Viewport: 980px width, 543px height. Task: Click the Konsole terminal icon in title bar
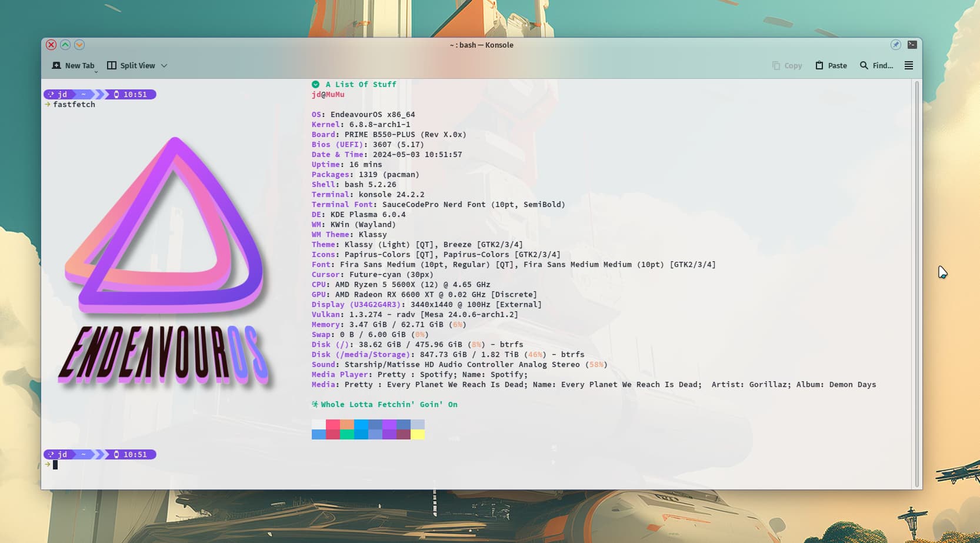click(x=912, y=45)
